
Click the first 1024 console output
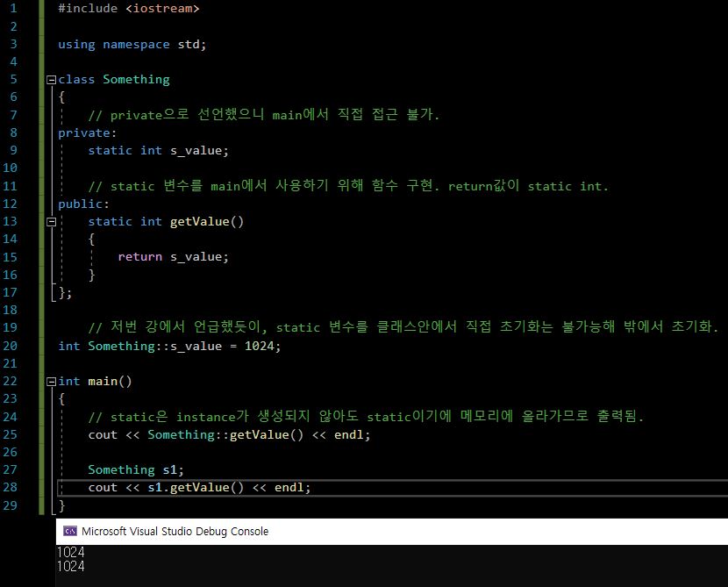pyautogui.click(x=70, y=552)
